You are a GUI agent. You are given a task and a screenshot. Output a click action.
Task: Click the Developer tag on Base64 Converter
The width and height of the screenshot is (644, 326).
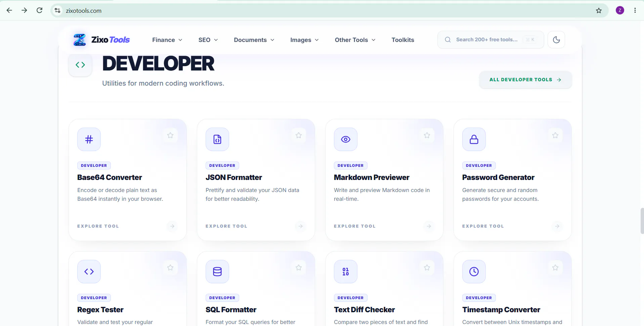[94, 166]
